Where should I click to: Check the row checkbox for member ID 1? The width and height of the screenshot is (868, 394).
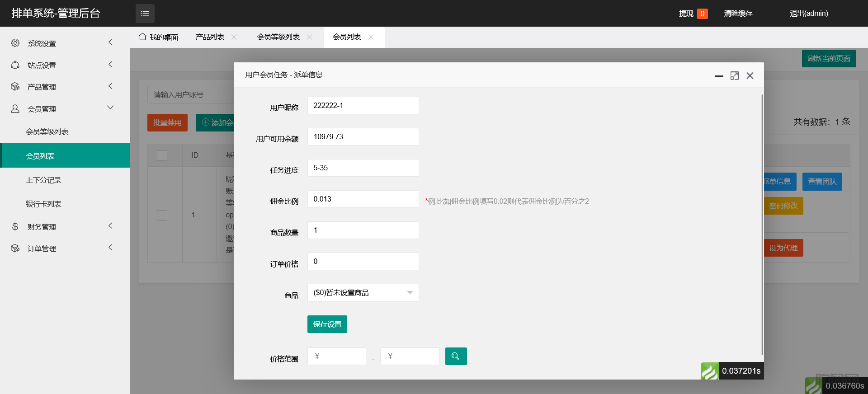pos(162,215)
